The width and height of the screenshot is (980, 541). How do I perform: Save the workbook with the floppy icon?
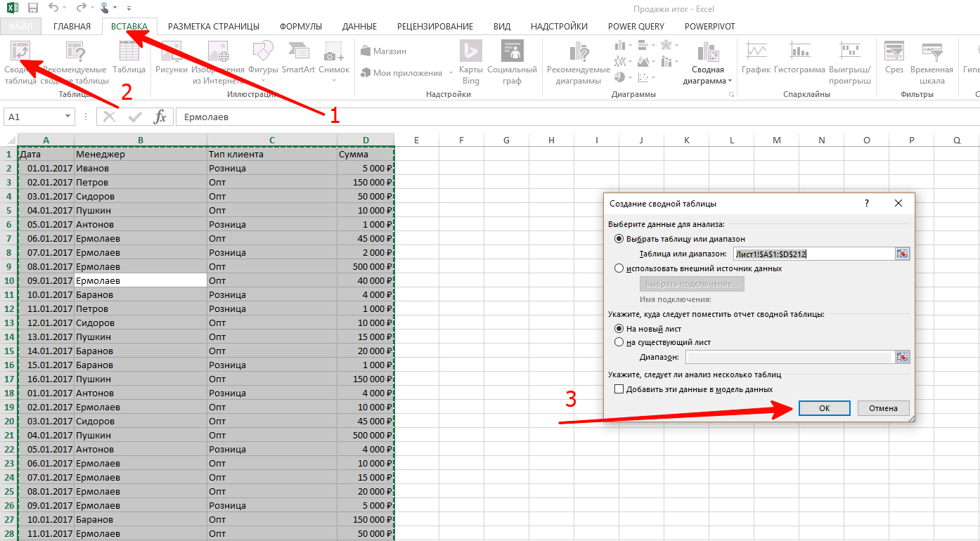point(33,8)
